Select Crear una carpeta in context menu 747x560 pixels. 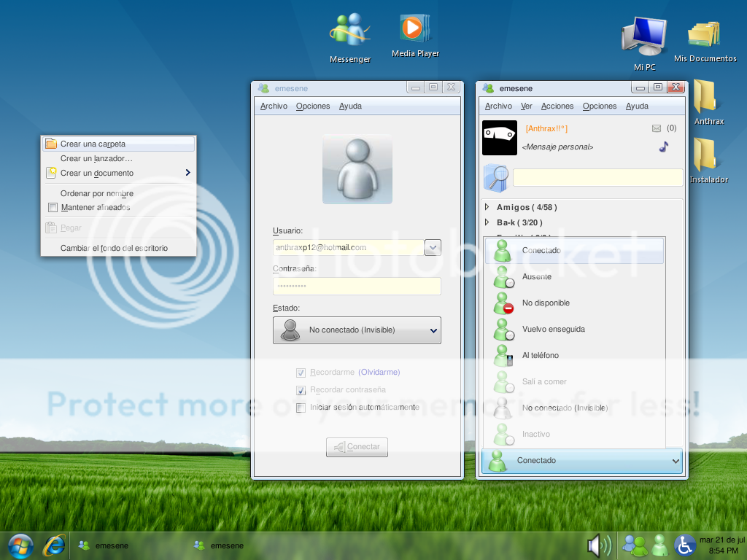coord(93,144)
